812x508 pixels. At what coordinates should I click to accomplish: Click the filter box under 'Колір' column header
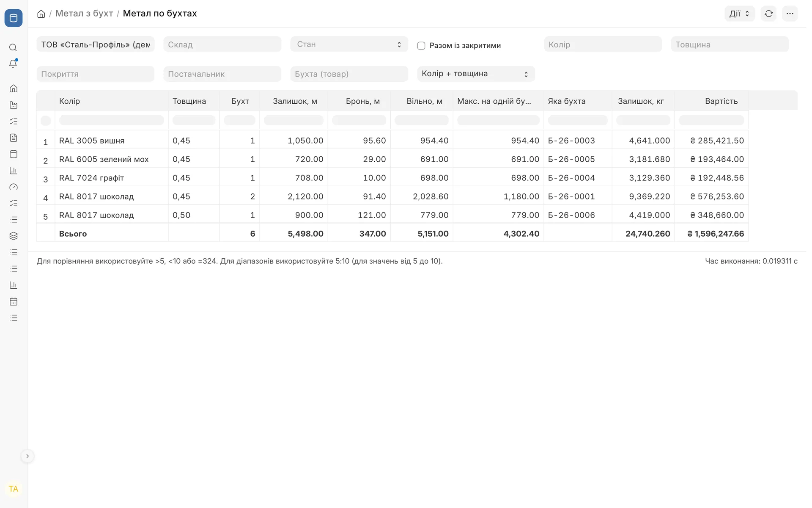tap(111, 121)
